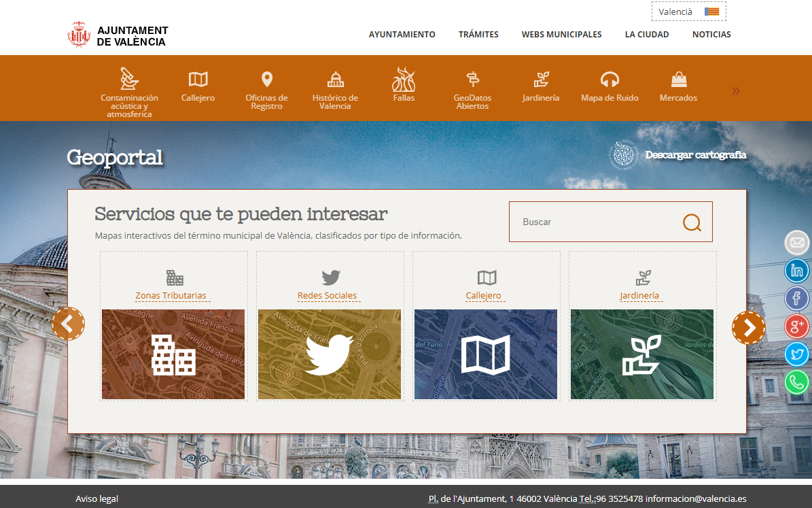Screen dimensions: 812x508
Task: Open GeoDatos Abiertos signpost icon
Action: pyautogui.click(x=472, y=80)
